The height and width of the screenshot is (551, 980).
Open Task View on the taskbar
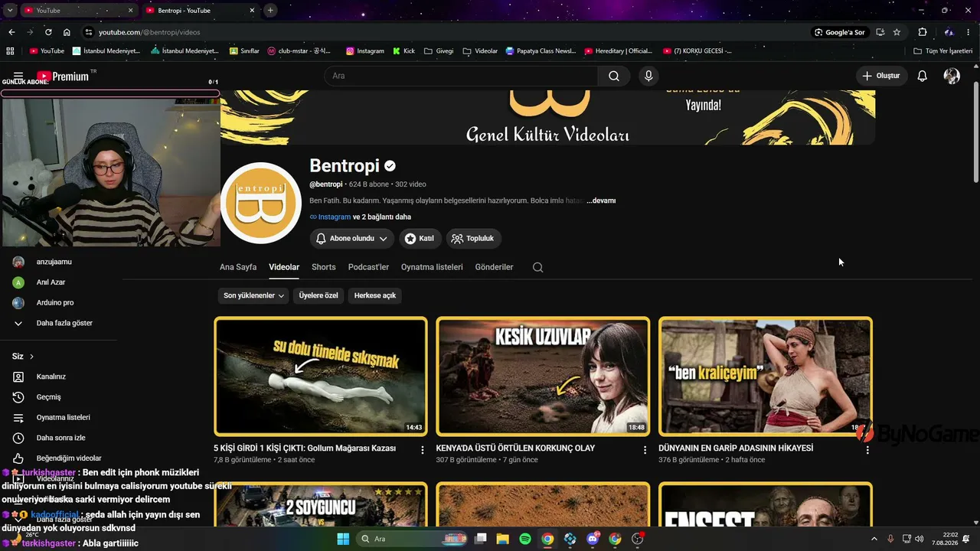(x=481, y=539)
